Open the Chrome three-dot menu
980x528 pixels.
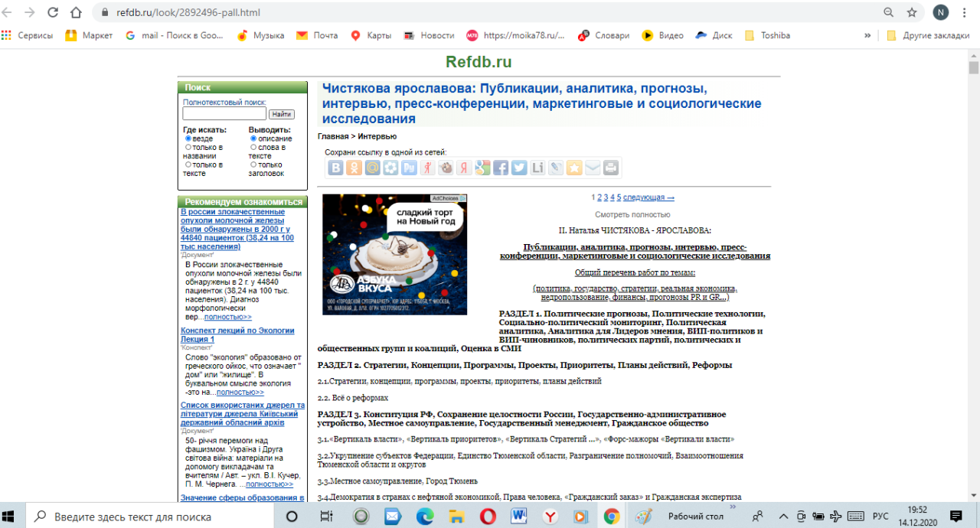point(963,12)
